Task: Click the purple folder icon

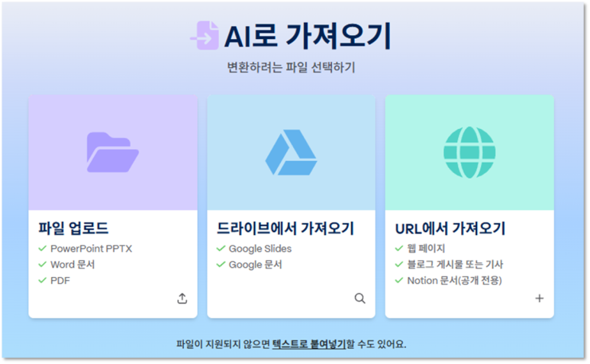Action: pyautogui.click(x=112, y=153)
